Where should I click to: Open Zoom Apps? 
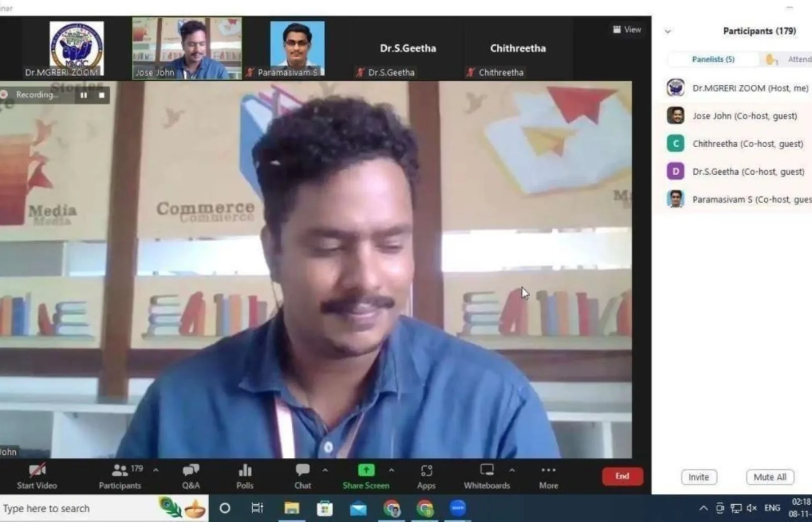[426, 475]
